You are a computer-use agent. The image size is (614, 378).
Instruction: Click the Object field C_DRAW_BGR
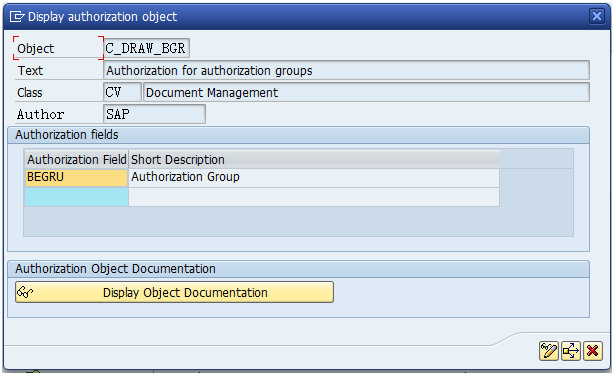point(146,48)
